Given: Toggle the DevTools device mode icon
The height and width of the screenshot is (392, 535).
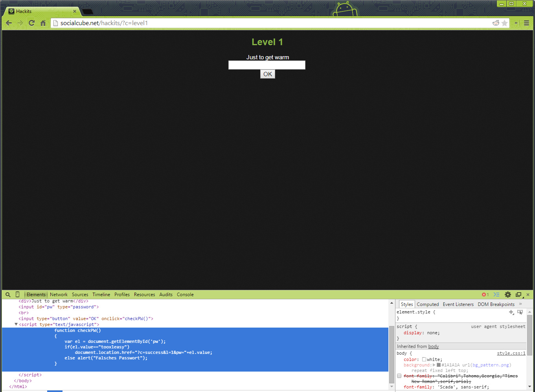Looking at the screenshot, I should [x=17, y=295].
